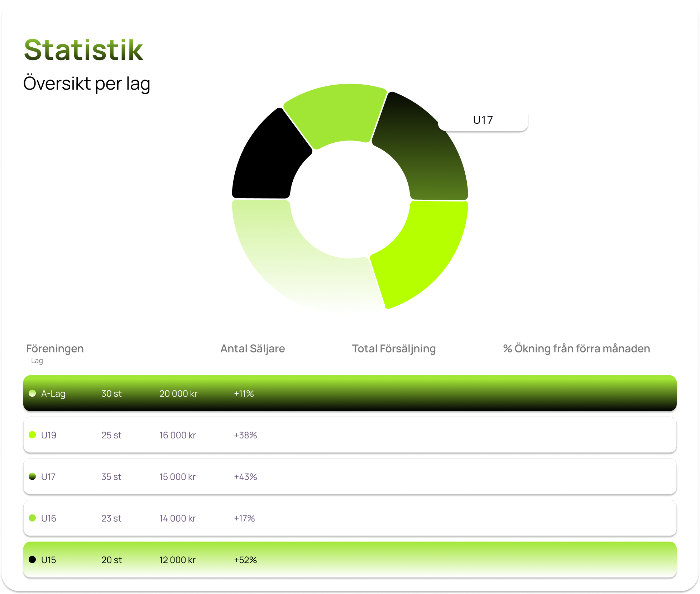
Task: Click the Föreningen column header
Action: tap(55, 348)
